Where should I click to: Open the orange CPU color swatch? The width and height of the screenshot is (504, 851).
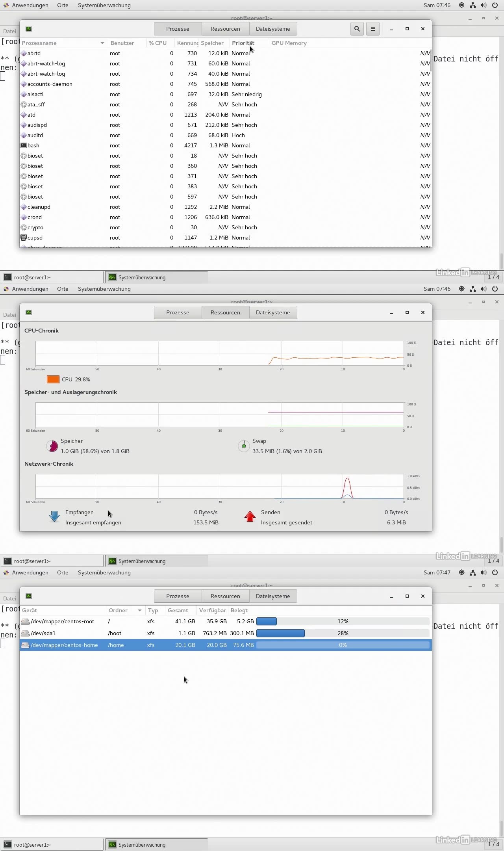click(53, 379)
